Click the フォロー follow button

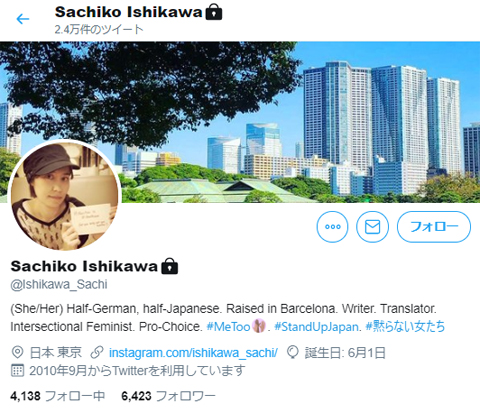tap(434, 227)
